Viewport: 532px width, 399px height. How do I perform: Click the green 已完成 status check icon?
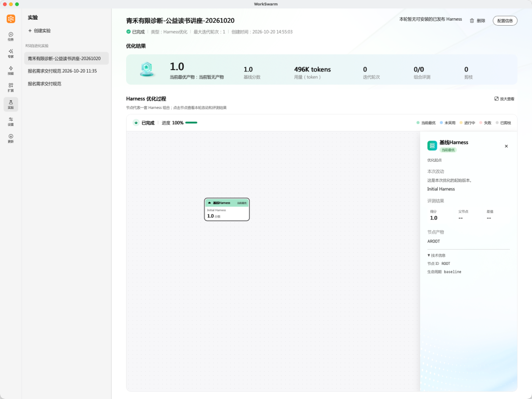(129, 32)
